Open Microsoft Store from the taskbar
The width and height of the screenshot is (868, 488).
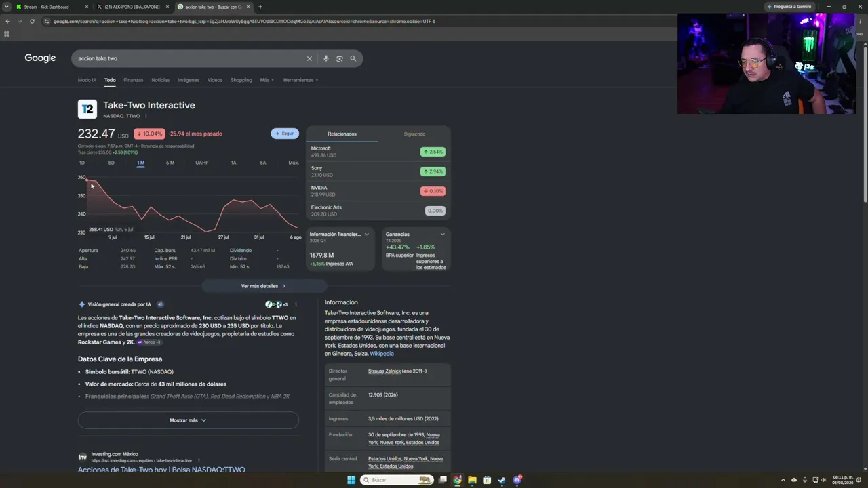[x=487, y=480]
